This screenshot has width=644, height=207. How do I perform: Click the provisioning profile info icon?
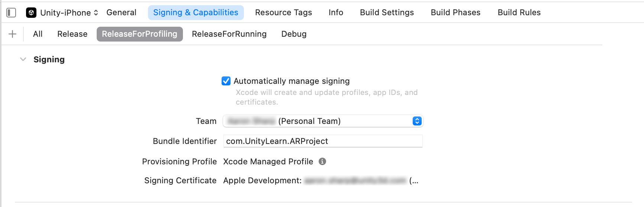[x=322, y=161]
